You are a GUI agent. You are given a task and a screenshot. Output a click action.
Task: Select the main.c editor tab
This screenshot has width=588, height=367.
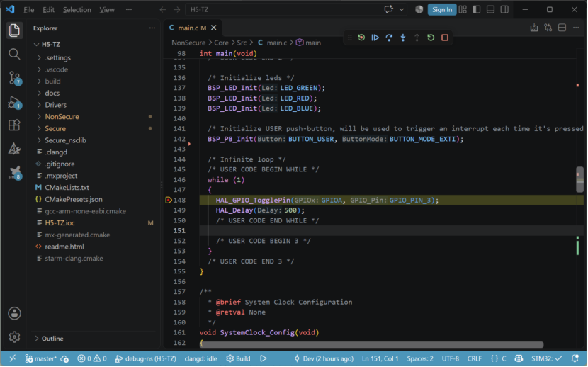(x=193, y=28)
